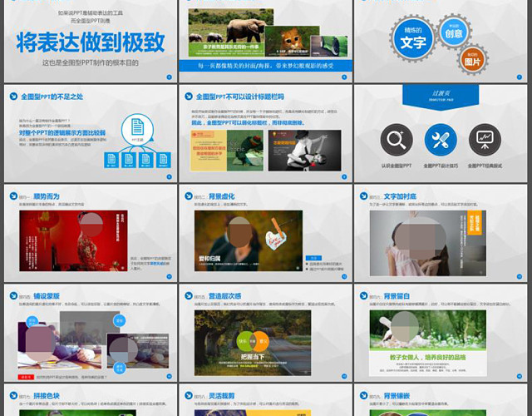Click the heading 全图型PPT的不足之处
532x416 pixels.
point(52,97)
